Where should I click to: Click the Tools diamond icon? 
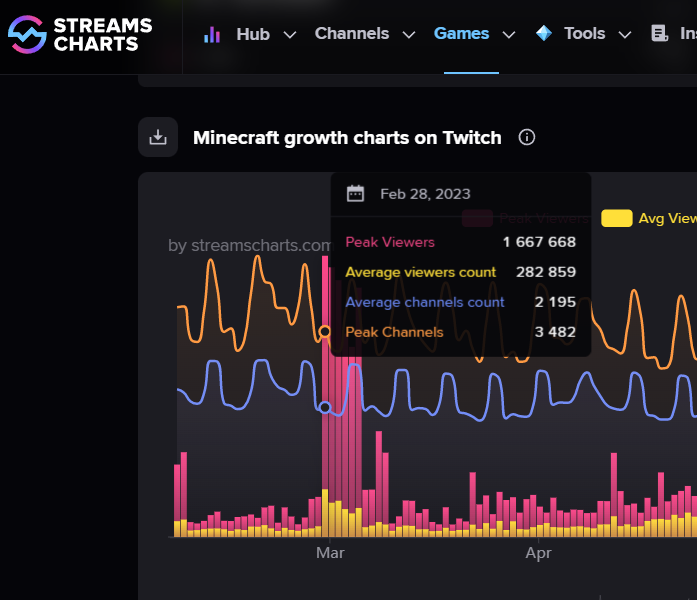544,33
